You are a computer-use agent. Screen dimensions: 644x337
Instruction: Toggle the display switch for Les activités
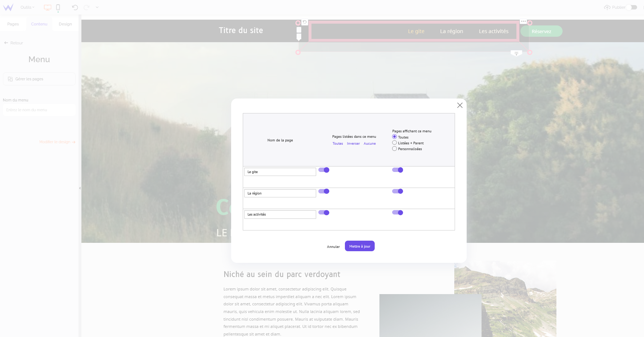(398, 213)
